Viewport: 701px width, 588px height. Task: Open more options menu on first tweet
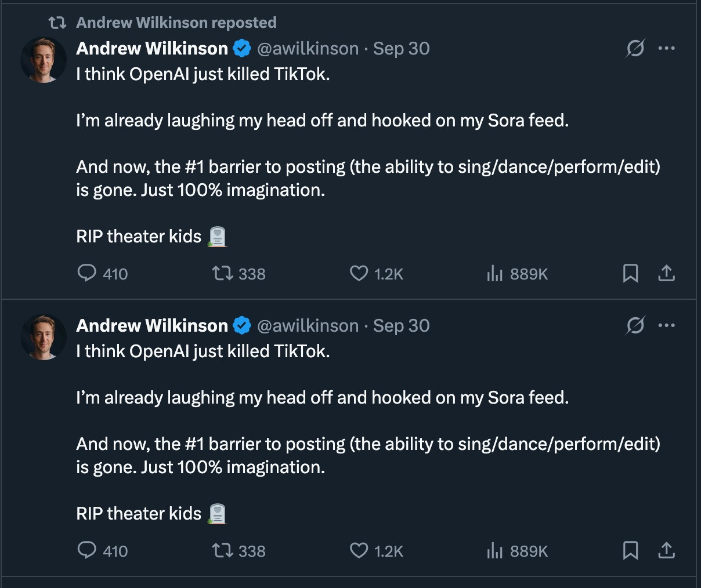[x=666, y=48]
